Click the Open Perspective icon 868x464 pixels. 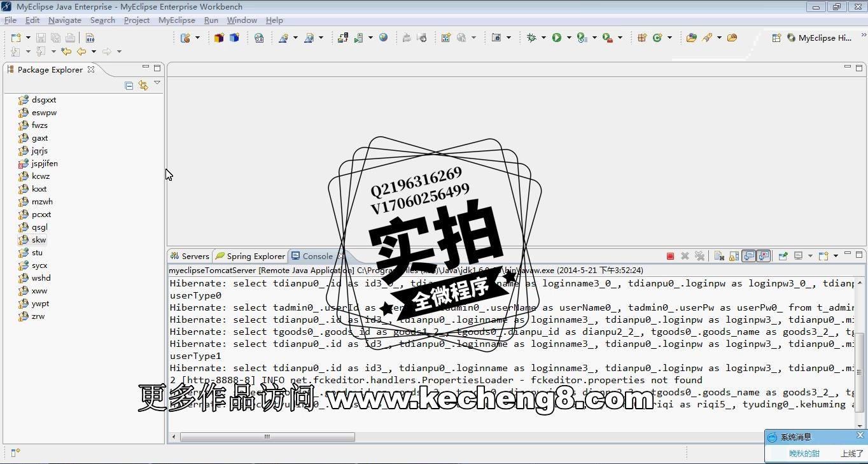click(x=776, y=38)
